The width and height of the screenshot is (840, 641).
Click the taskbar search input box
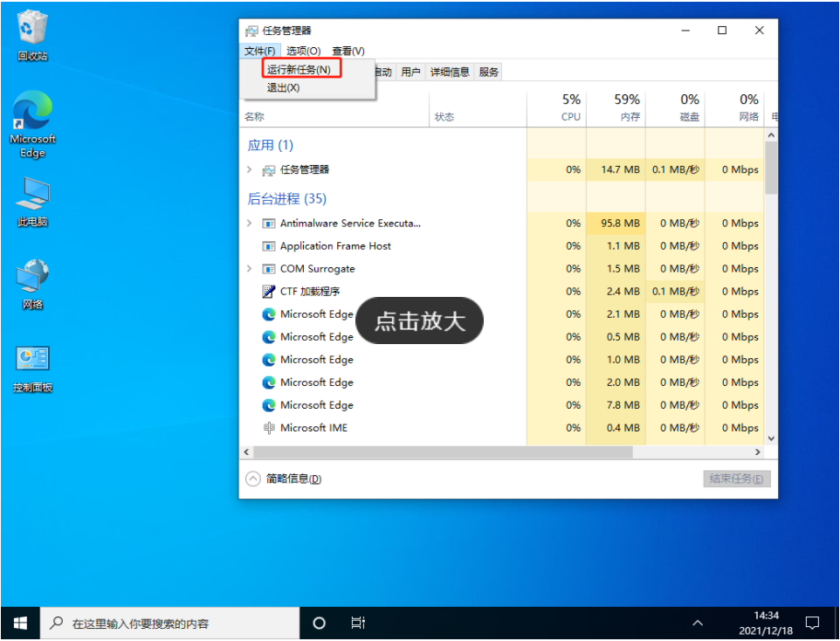(x=170, y=624)
